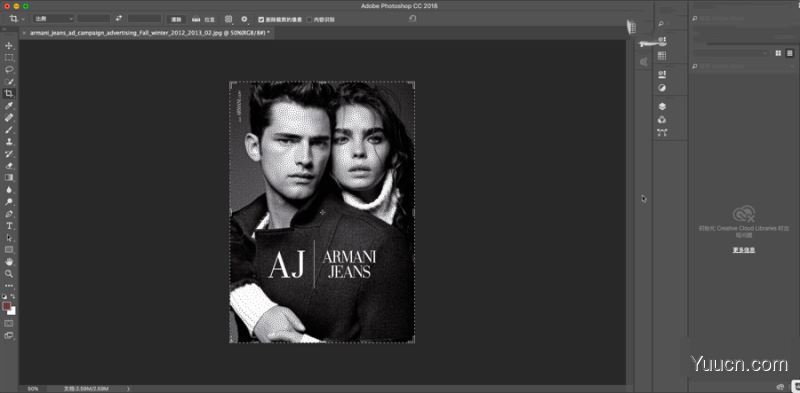This screenshot has height=393, width=800.
Task: Click the search magnifier in panel dock
Action: coord(661,23)
